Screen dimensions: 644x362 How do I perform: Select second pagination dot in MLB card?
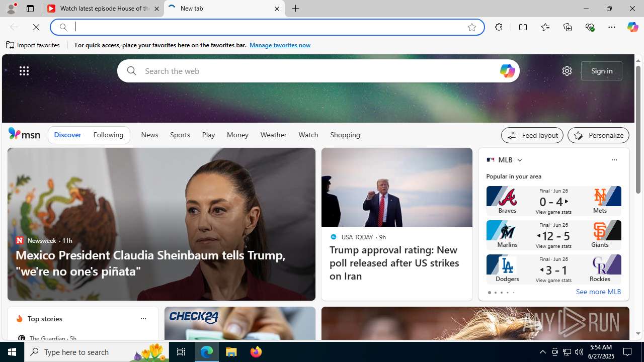[495, 293]
